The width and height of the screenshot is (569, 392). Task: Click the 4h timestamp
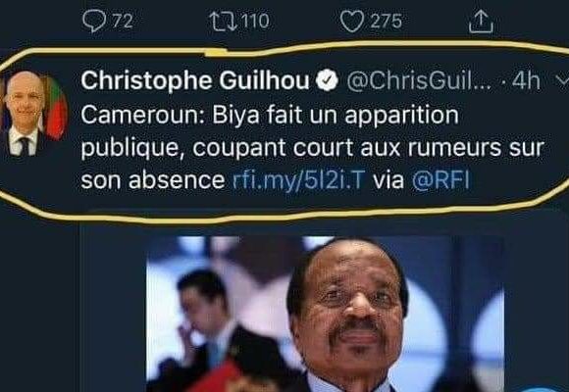coord(526,81)
